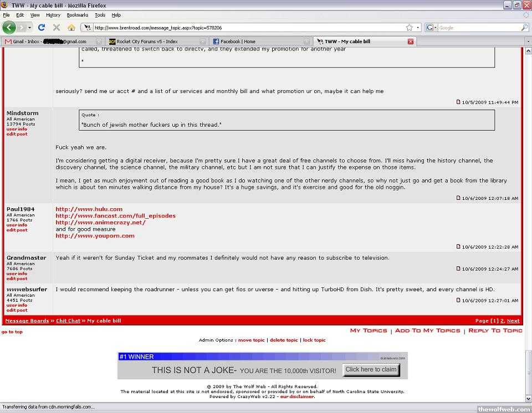This screenshot has height=413, width=532.
Task: Click the browser Back arrow button
Action: coord(9,27)
